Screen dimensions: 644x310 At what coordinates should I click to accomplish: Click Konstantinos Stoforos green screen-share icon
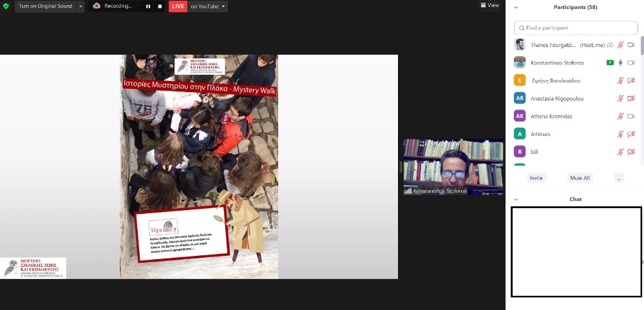click(x=609, y=63)
